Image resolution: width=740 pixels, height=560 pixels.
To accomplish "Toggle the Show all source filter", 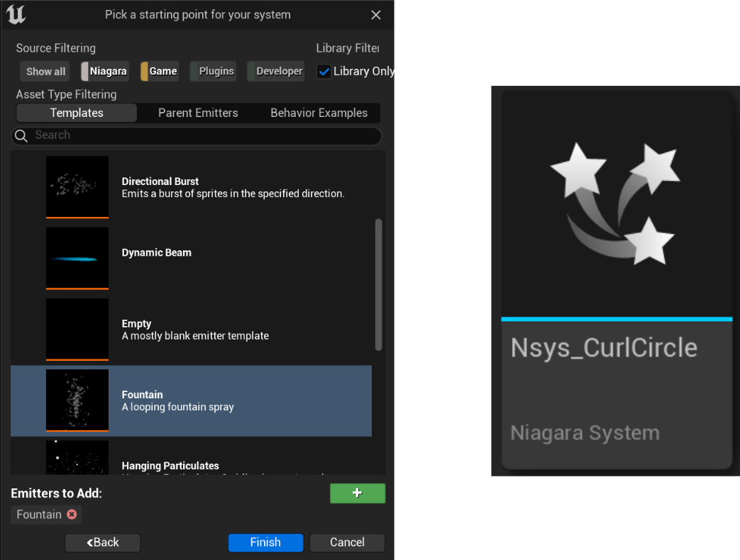I will (45, 72).
